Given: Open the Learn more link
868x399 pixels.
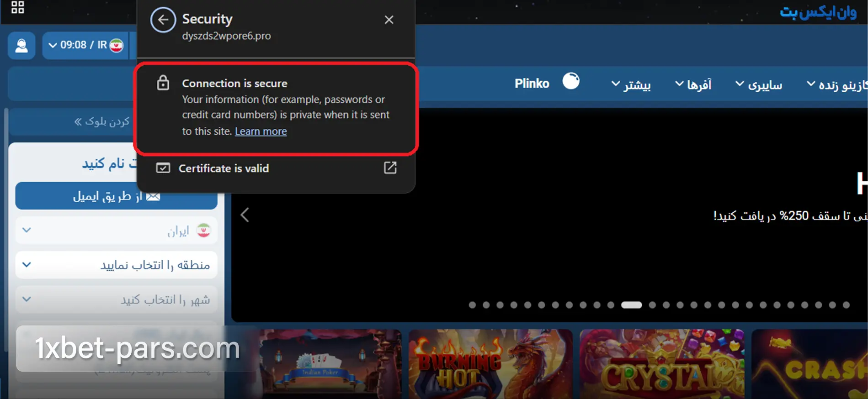Looking at the screenshot, I should [261, 131].
